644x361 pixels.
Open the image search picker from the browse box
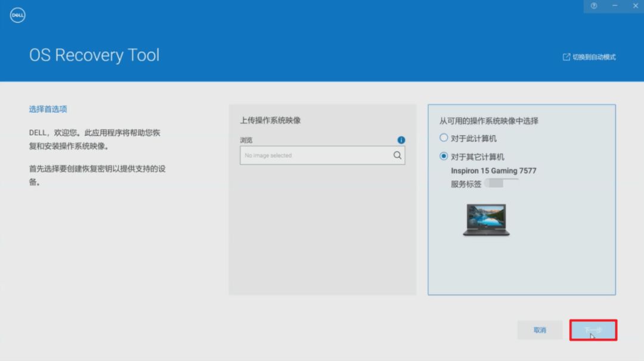397,155
